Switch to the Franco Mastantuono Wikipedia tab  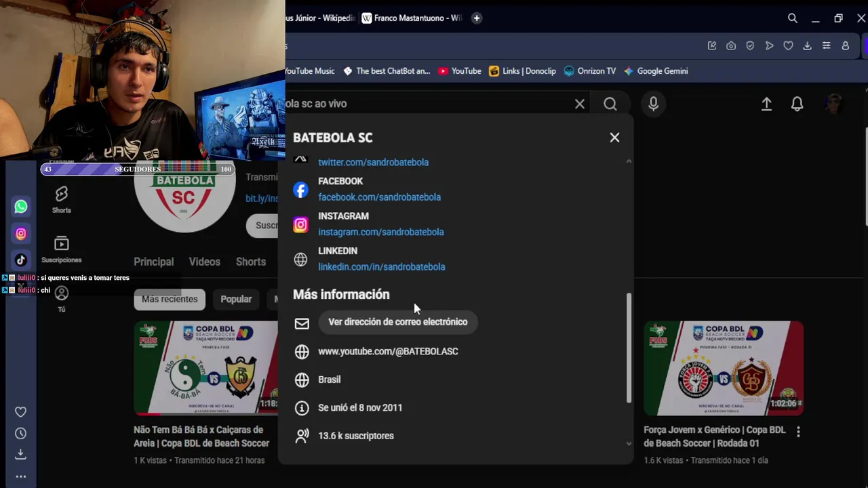[412, 18]
